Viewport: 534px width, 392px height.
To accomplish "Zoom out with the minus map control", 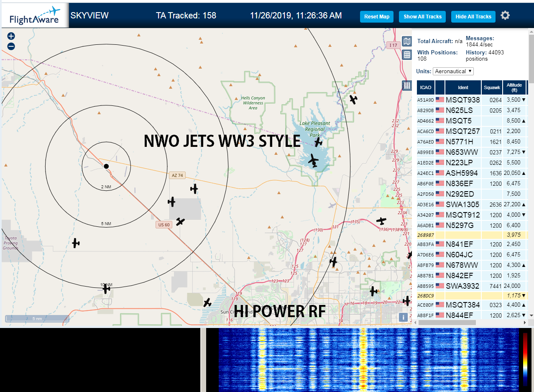I will pyautogui.click(x=11, y=46).
